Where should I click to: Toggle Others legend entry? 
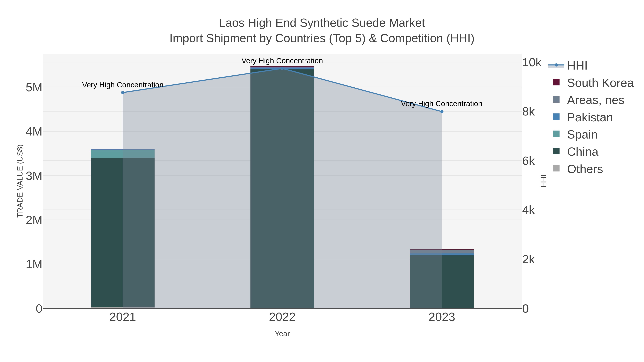pyautogui.click(x=578, y=169)
